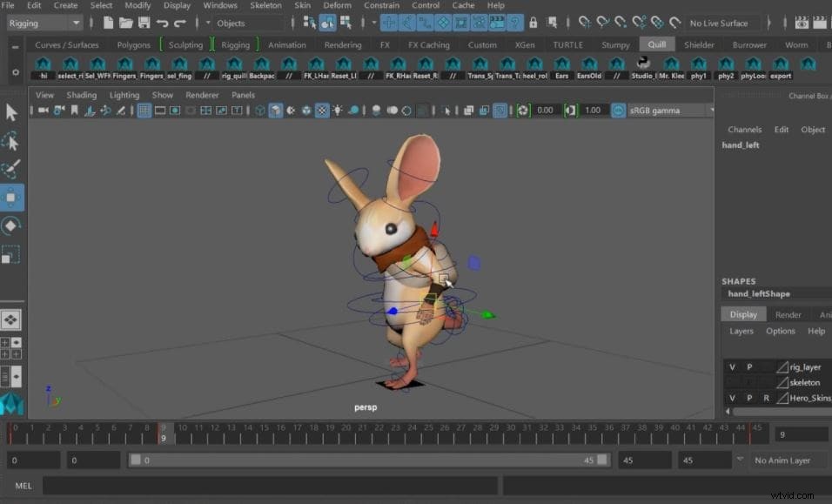Click the export icon on the shelf

[x=781, y=64]
